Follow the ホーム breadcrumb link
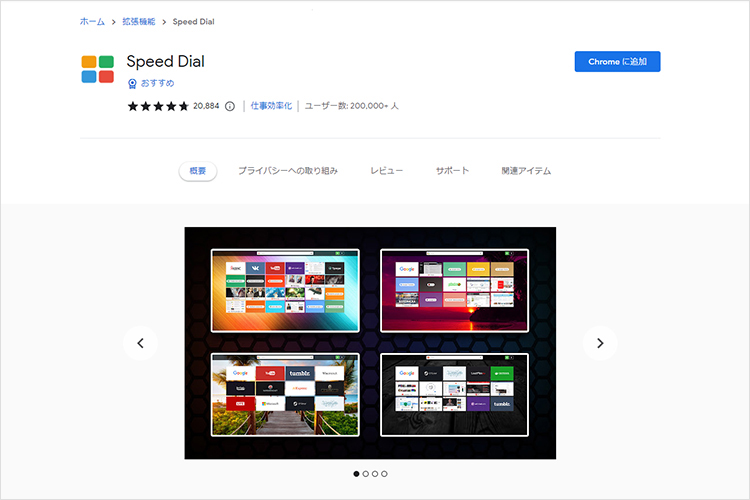 point(92,22)
